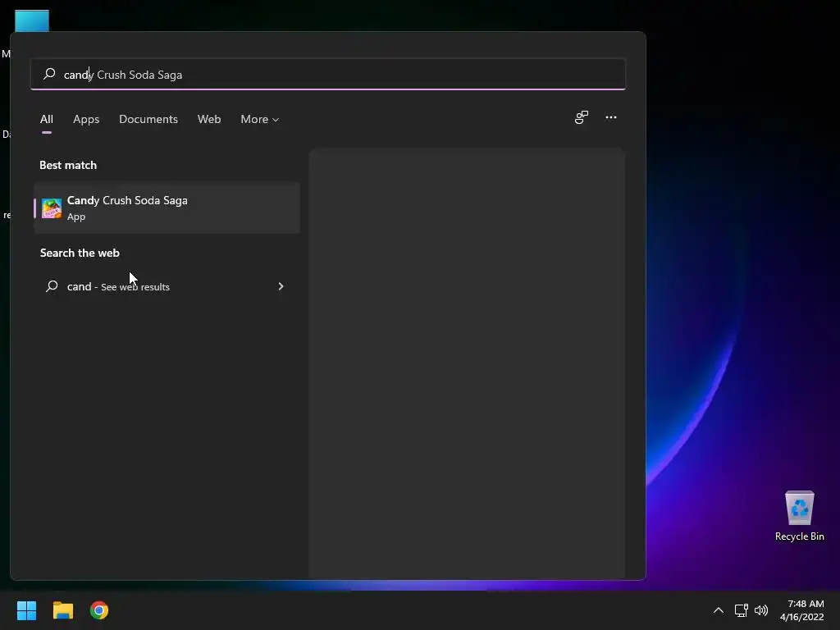The height and width of the screenshot is (630, 840).
Task: Show hidden icons in the system tray
Action: click(719, 610)
